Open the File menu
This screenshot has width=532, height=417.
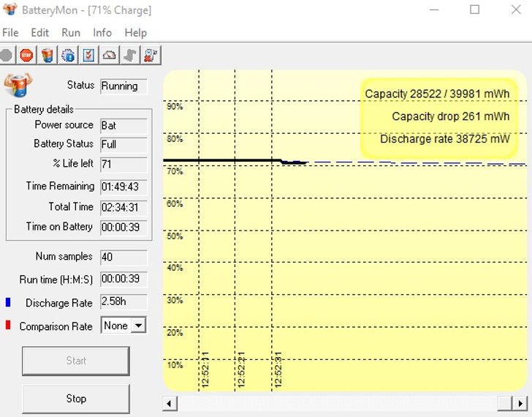10,33
